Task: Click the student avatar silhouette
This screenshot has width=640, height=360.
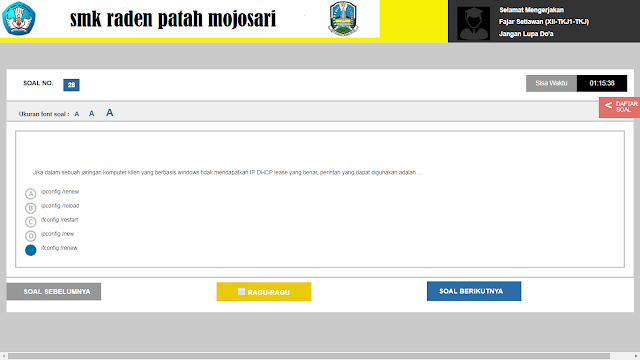Action: tap(473, 23)
